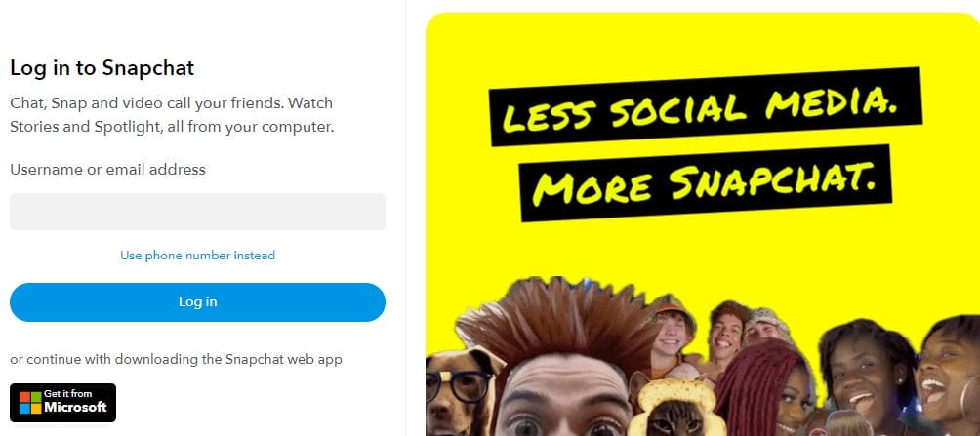This screenshot has width=980, height=436.
Task: Click the continue with downloading Snapchat web app text
Action: (x=177, y=360)
